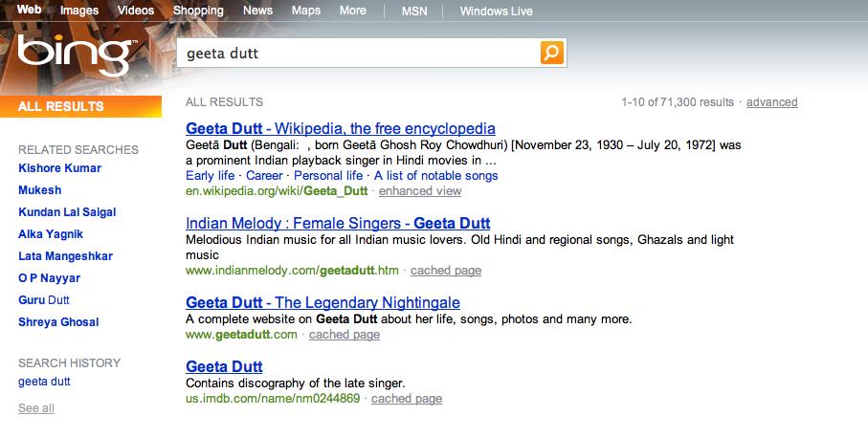Open the Bing logo homepage
The height and width of the screenshot is (438, 868).
pyautogui.click(x=77, y=54)
